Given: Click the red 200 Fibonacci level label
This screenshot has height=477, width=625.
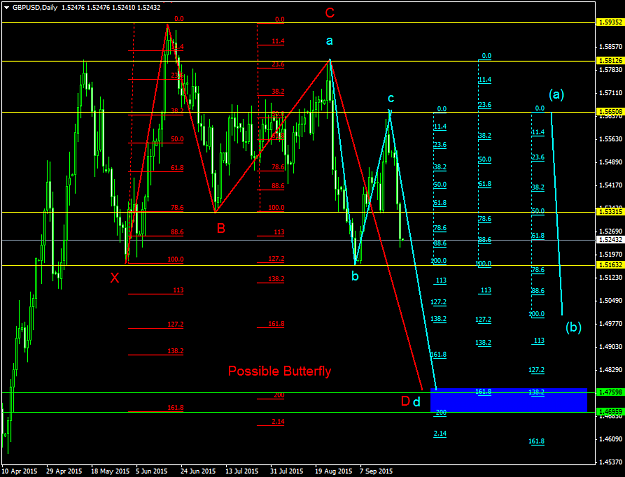Looking at the screenshot, I should 279,395.
